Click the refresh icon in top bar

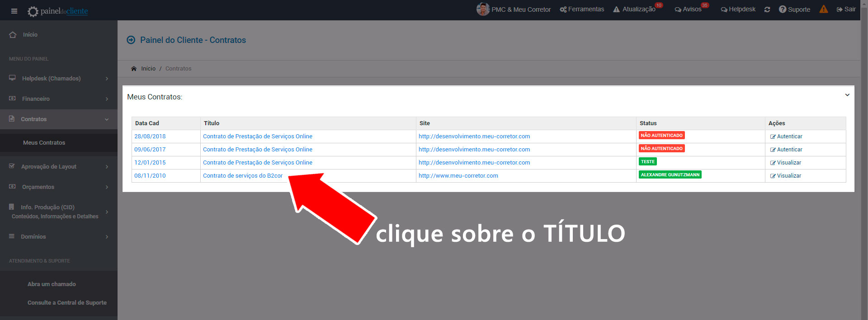(x=767, y=9)
